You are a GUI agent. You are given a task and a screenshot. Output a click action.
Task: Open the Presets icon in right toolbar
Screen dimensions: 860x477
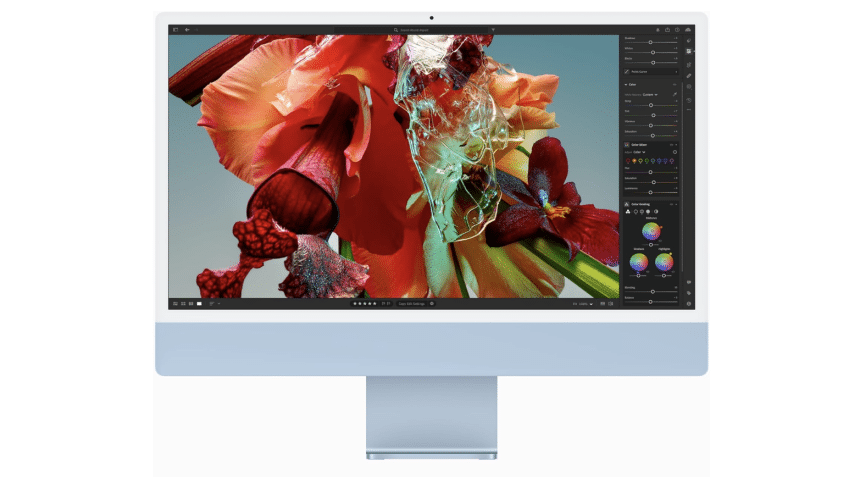click(689, 40)
